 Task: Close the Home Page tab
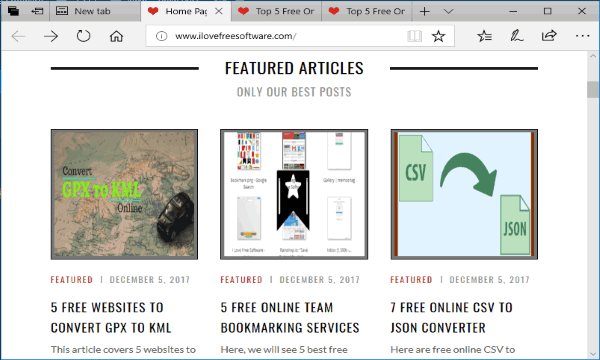coord(219,11)
